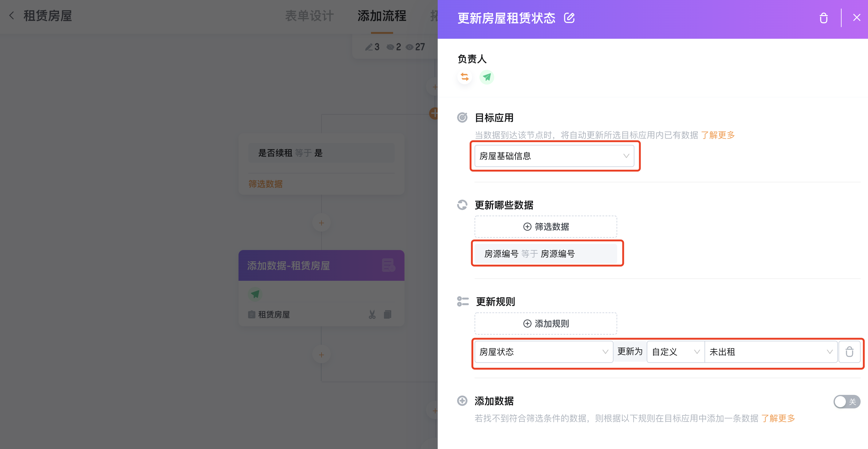Click the 更新规则 list icon
868x449 pixels.
coord(463,301)
